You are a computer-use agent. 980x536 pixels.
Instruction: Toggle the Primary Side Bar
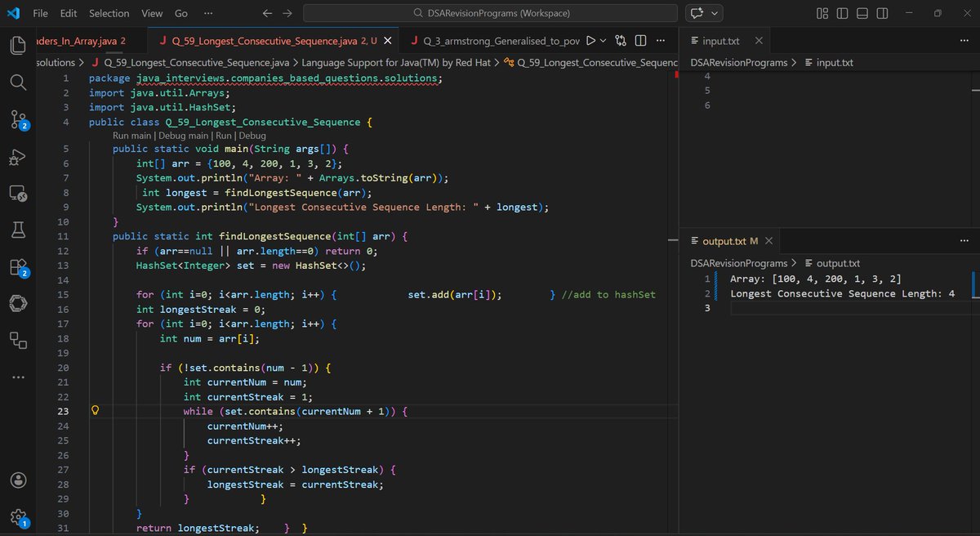click(842, 13)
